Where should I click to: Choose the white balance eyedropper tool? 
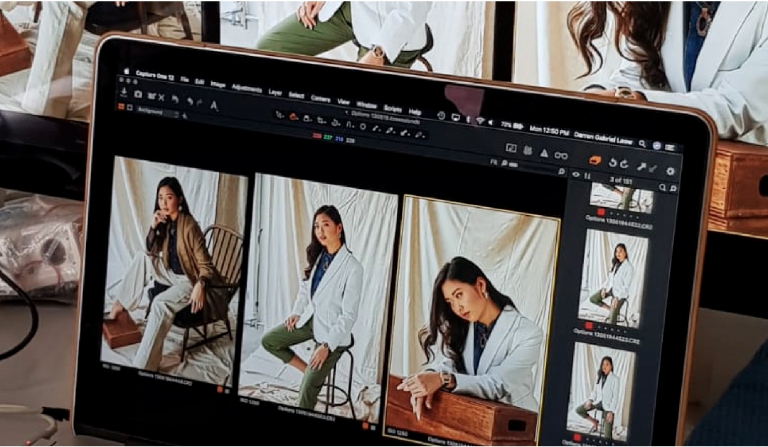[x=390, y=130]
